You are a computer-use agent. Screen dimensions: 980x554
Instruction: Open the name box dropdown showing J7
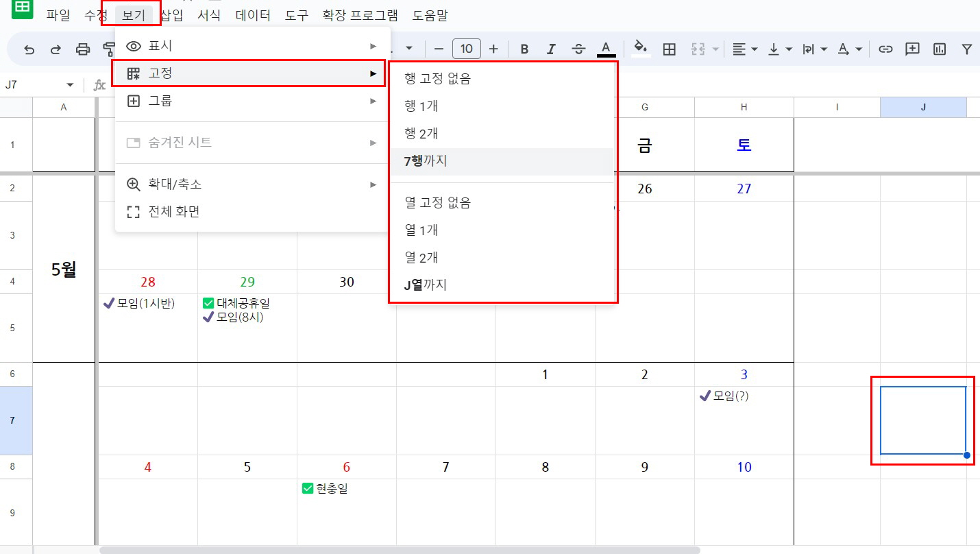coord(69,84)
